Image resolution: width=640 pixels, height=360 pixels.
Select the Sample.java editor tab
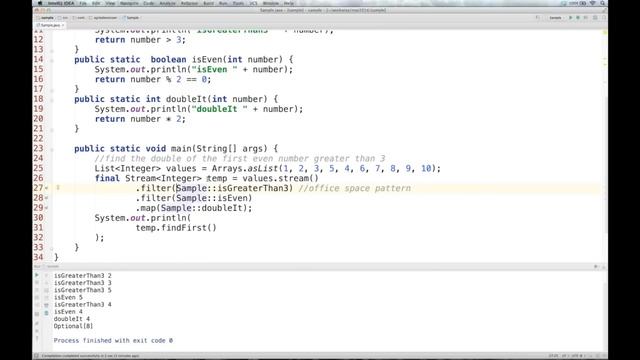[50, 25]
